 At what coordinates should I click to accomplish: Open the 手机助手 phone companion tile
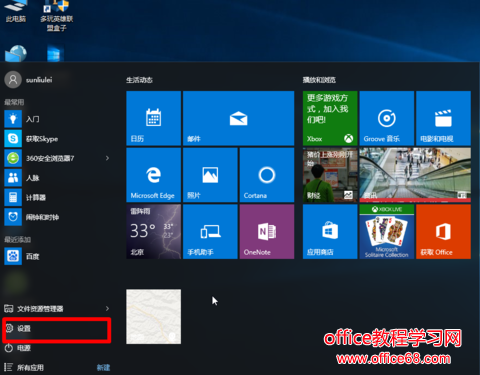point(210,231)
